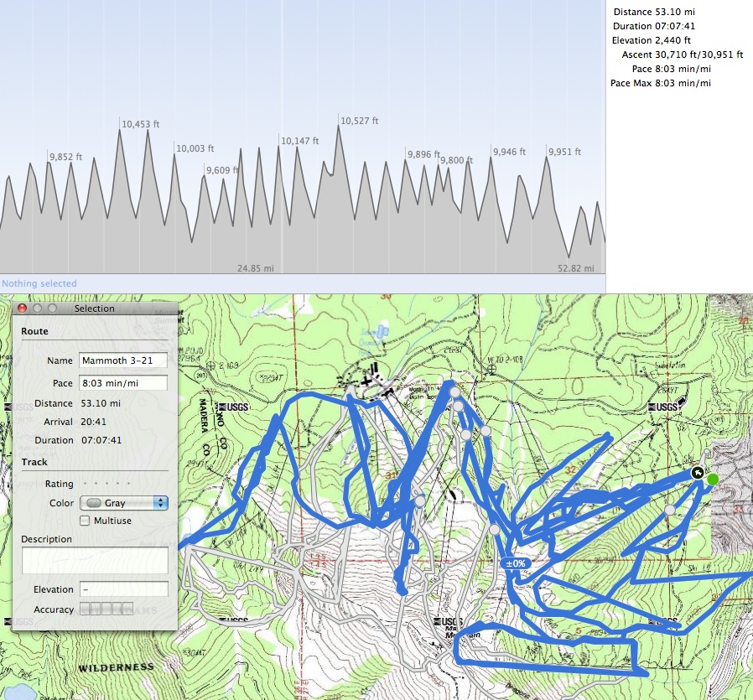753x700 pixels.
Task: Click the black finish flag marker
Action: [x=698, y=474]
